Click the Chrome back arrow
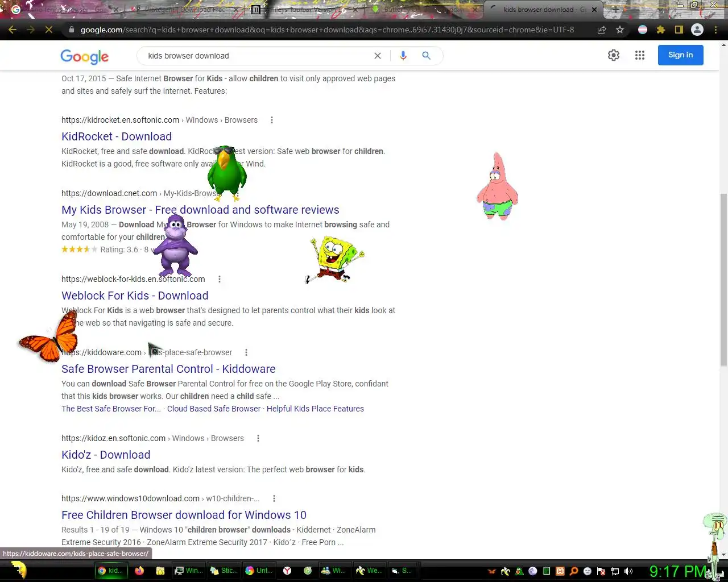The image size is (728, 582). click(x=13, y=30)
